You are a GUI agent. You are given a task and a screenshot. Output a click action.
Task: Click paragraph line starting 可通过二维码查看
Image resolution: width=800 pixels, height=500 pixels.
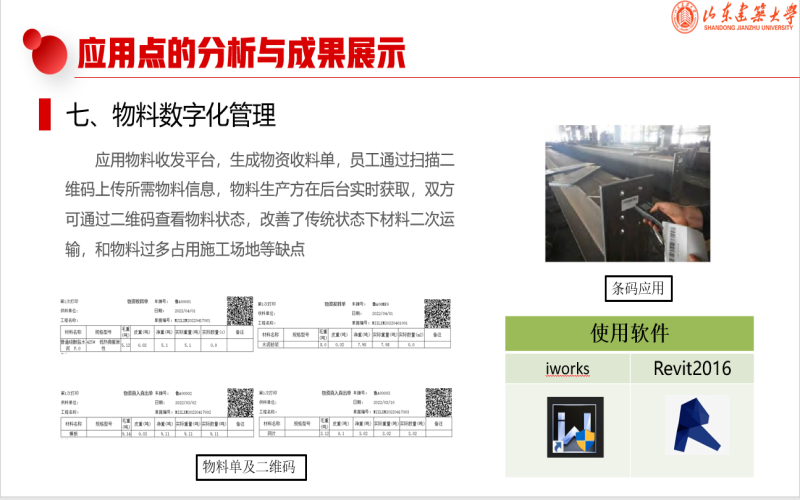click(260, 219)
